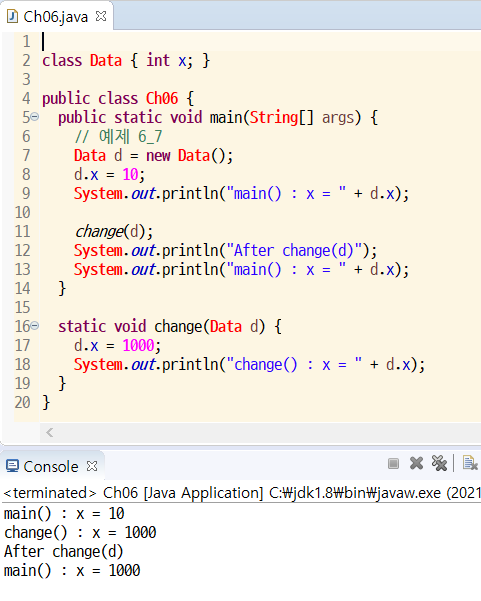Click 'd.x = 1000;' on line 17
The height and width of the screenshot is (601, 481).
117,345
